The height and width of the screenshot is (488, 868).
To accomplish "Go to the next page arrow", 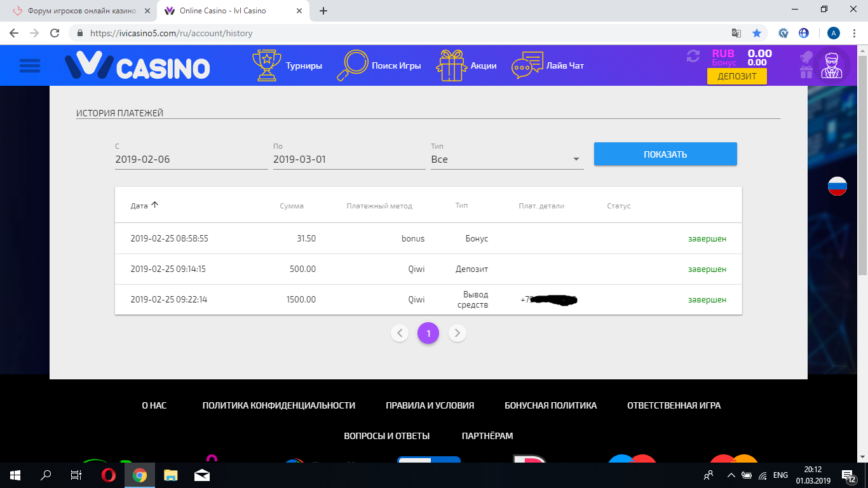I will pos(458,333).
